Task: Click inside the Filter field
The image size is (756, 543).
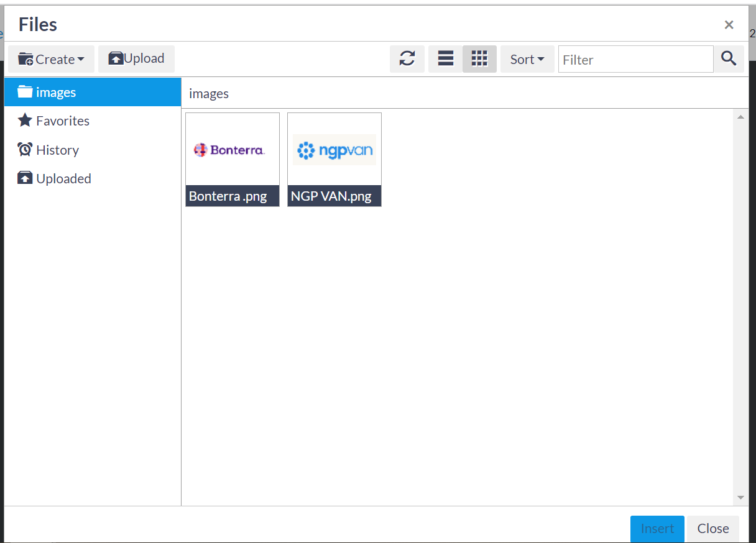Action: 635,59
